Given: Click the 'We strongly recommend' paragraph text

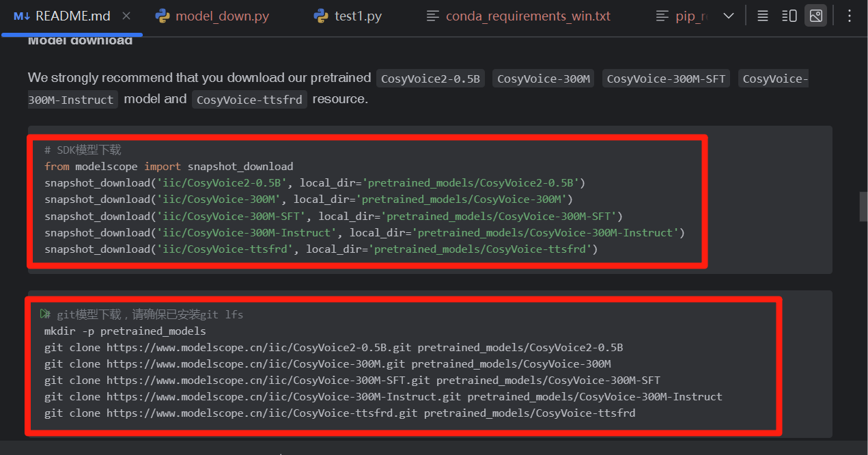Looking at the screenshot, I should tap(199, 78).
